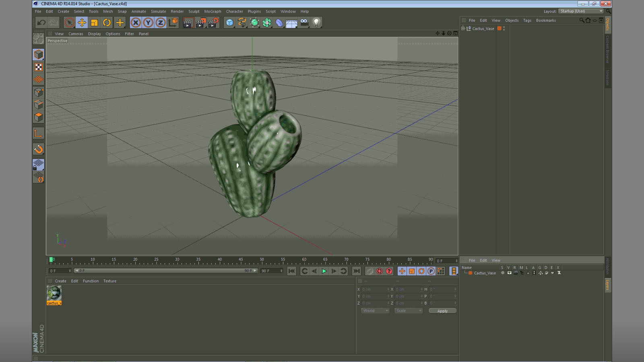Image resolution: width=644 pixels, height=362 pixels.
Task: Open the Scale mode dropdown
Action: coord(408,311)
